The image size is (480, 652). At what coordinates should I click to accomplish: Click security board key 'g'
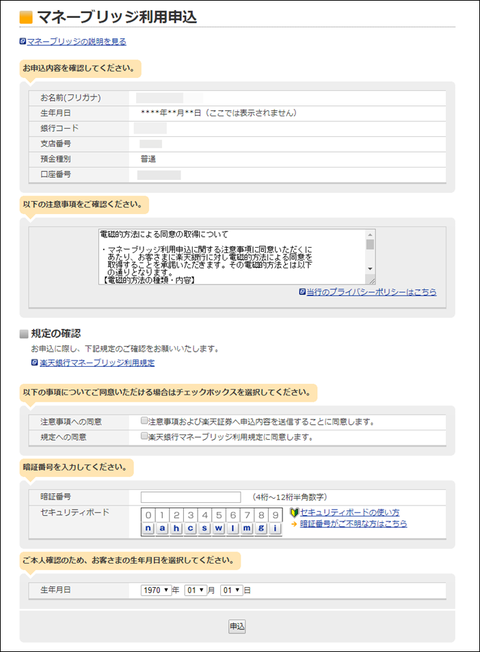point(261,528)
